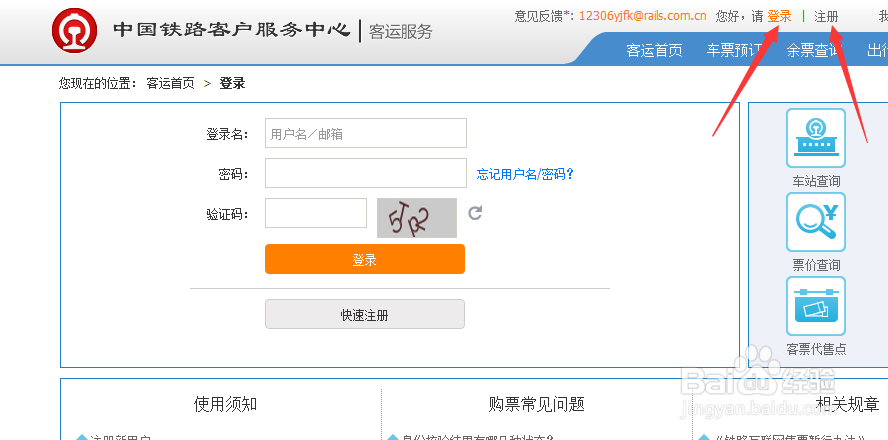Focus the 登录名 username input field

(x=365, y=133)
